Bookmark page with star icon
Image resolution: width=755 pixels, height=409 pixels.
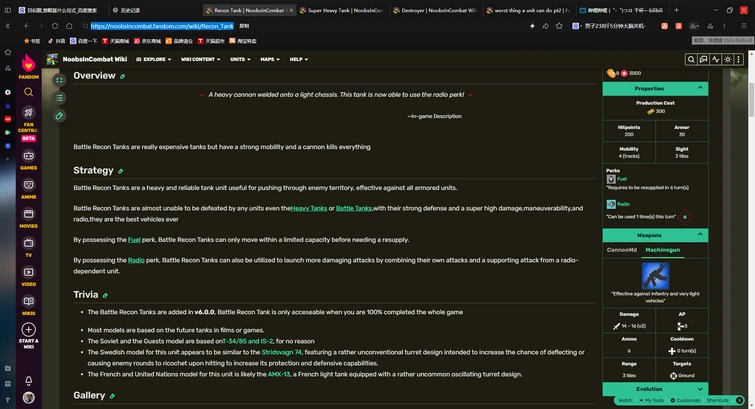tap(559, 26)
